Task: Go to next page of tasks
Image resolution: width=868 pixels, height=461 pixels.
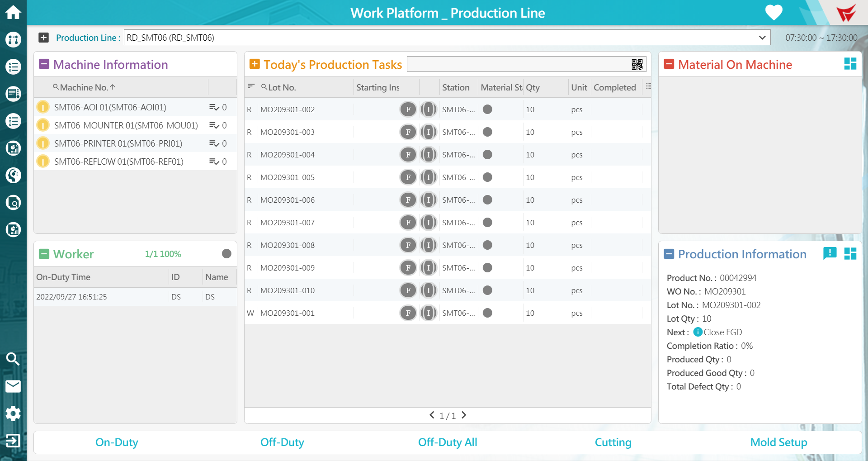Action: 464,415
